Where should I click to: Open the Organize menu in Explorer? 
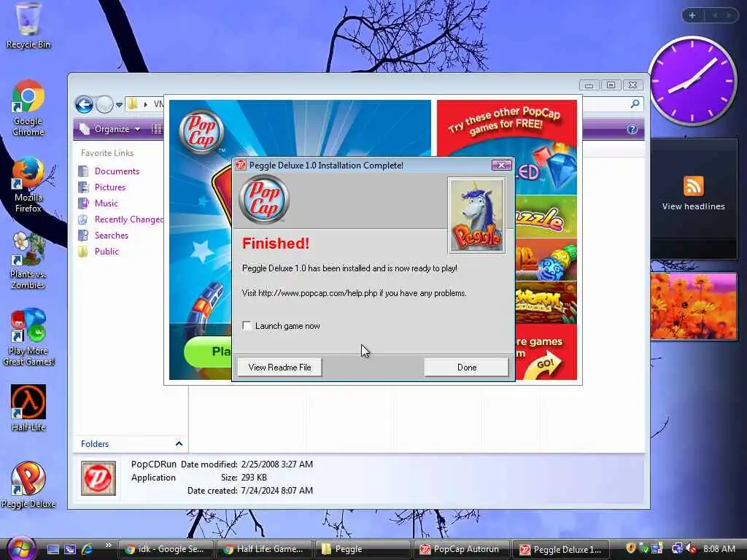point(110,129)
